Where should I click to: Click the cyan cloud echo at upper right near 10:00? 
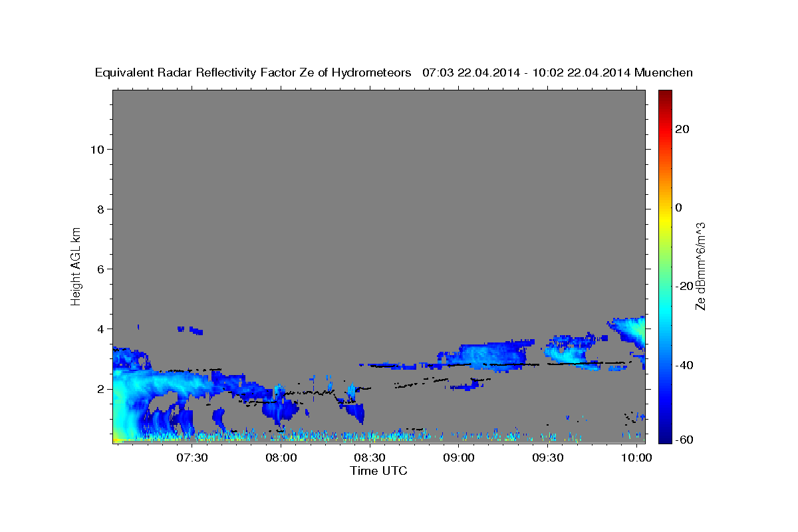[630, 331]
